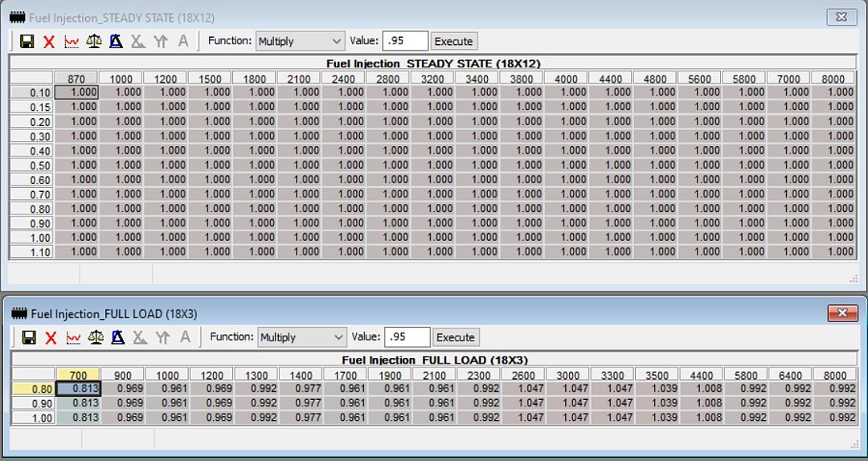Click the greyed X-axis icon in FULL LOAD toolbar
Viewport: 868px width, 461px height.
tap(140, 337)
